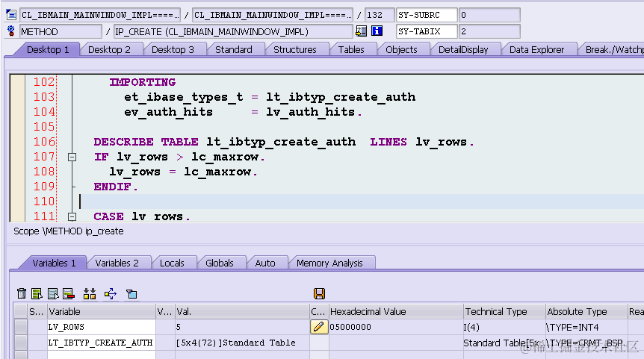The image size is (644, 359).
Task: Select the Locals tab
Action: point(172,263)
